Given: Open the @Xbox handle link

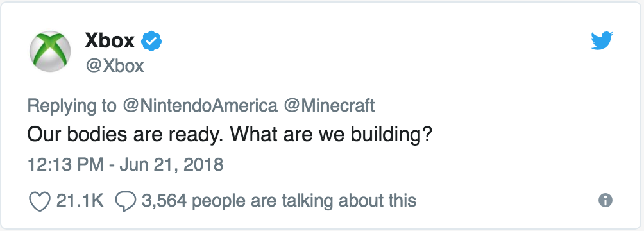Looking at the screenshot, I should pos(114,65).
